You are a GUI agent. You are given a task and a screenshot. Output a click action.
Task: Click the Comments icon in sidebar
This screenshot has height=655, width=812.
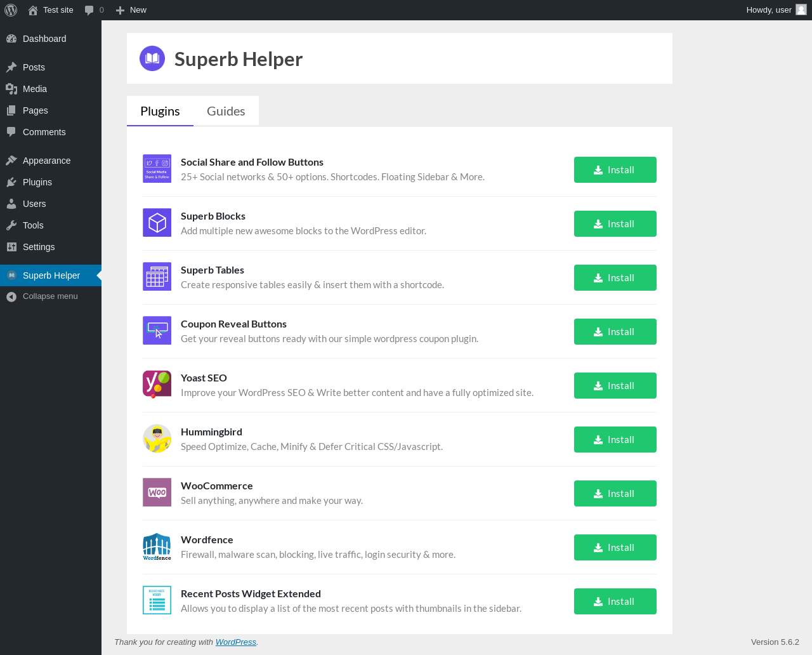(11, 132)
